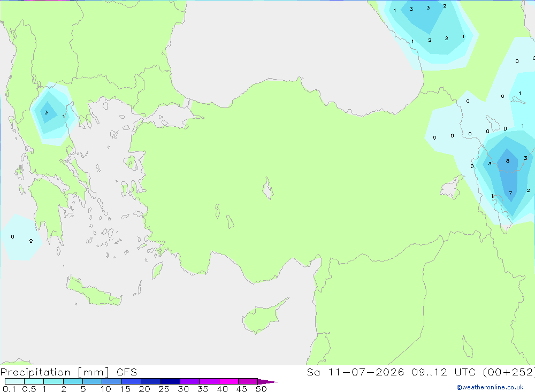This screenshot has width=535, height=392.
Task: Click the 'Precipitation [mm]' title text
Action: tap(55, 372)
